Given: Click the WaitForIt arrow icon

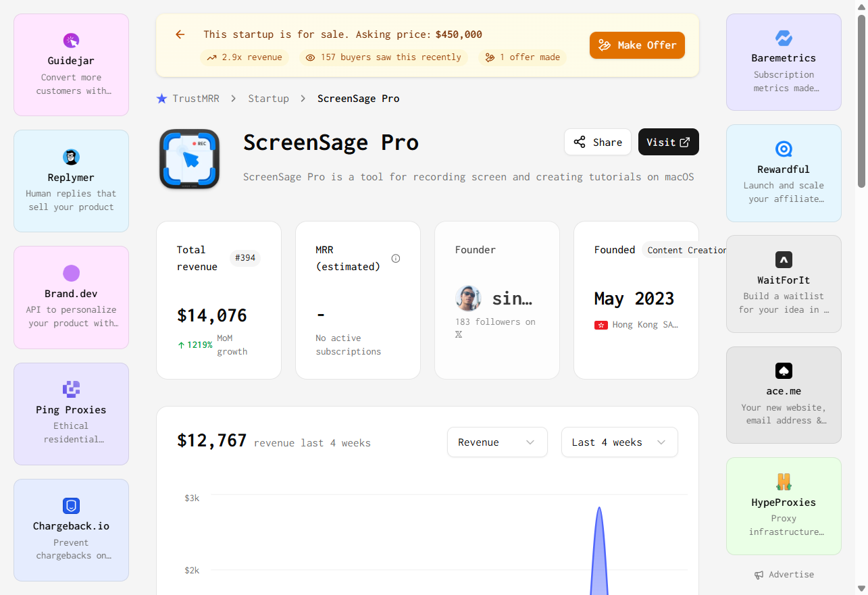Looking at the screenshot, I should 784,259.
